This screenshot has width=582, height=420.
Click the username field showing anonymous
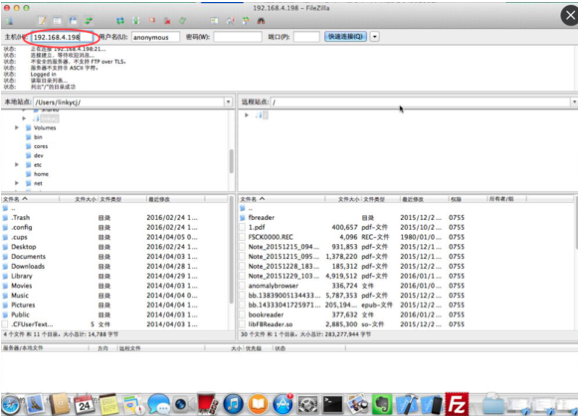(155, 37)
